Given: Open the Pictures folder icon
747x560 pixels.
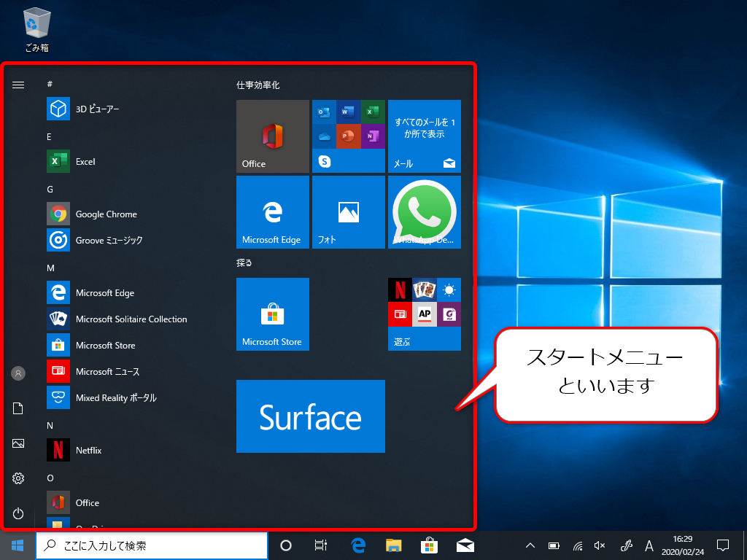Looking at the screenshot, I should pos(18,443).
